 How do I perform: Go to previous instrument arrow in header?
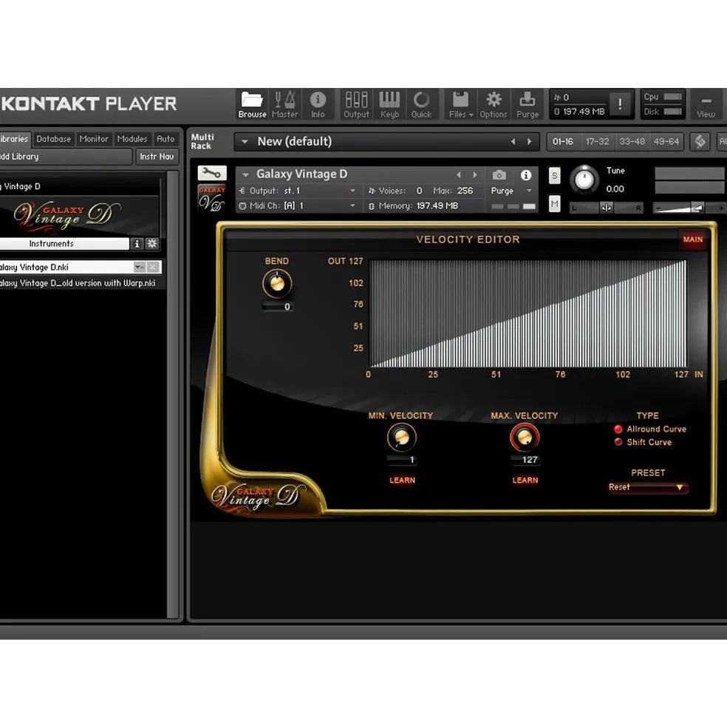pos(459,175)
